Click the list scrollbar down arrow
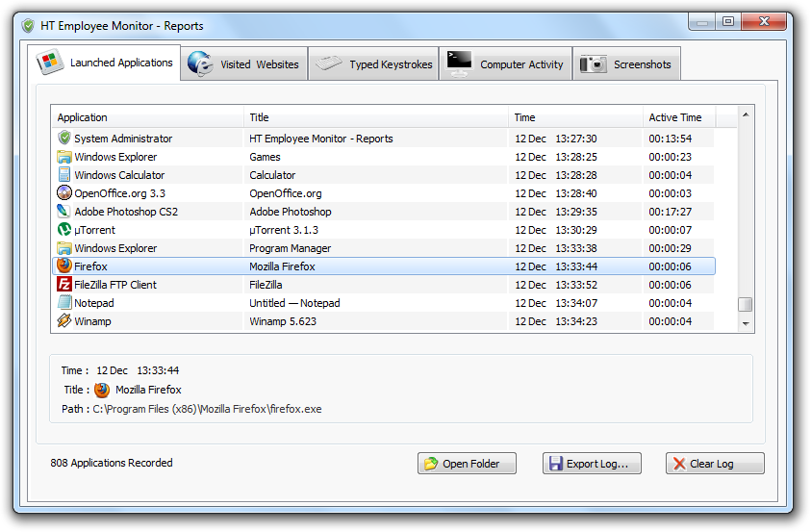The image size is (811, 532). click(746, 323)
